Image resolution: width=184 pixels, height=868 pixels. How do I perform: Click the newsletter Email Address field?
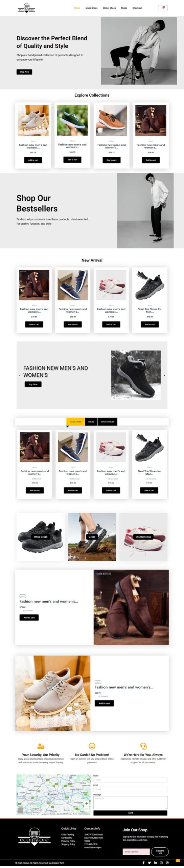pyautogui.click(x=136, y=851)
